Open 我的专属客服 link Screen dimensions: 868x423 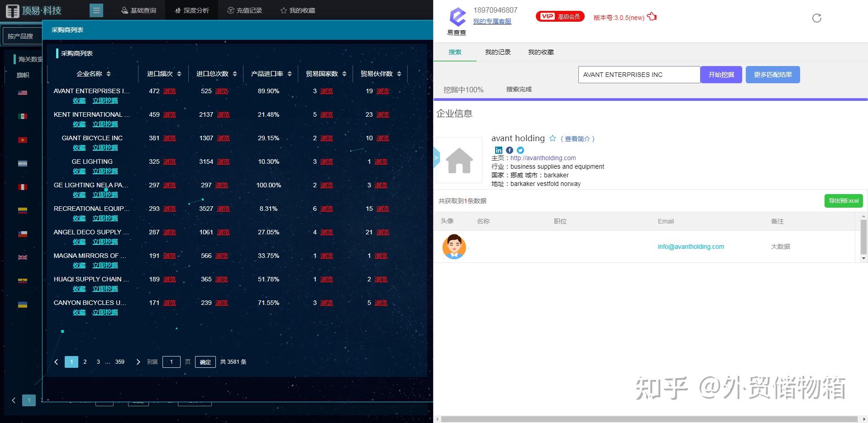[x=492, y=21]
